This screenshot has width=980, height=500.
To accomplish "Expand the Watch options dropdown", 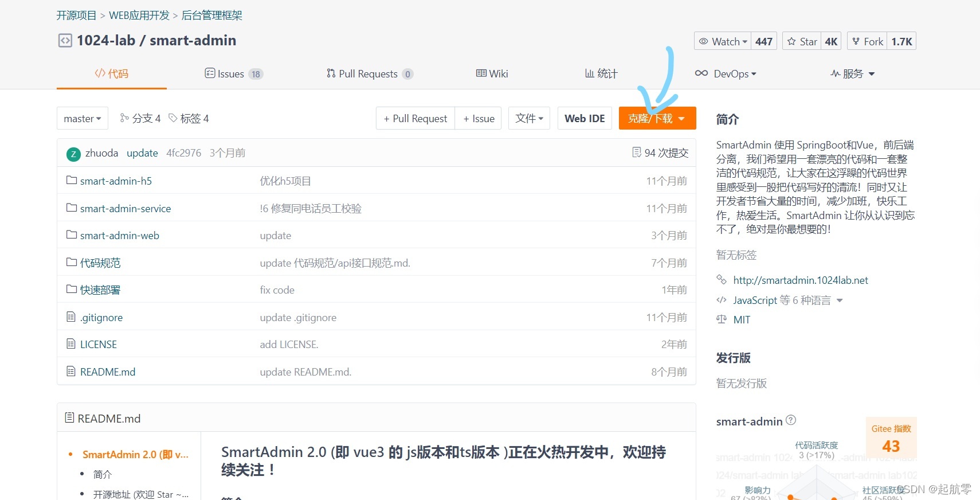I will pos(745,42).
